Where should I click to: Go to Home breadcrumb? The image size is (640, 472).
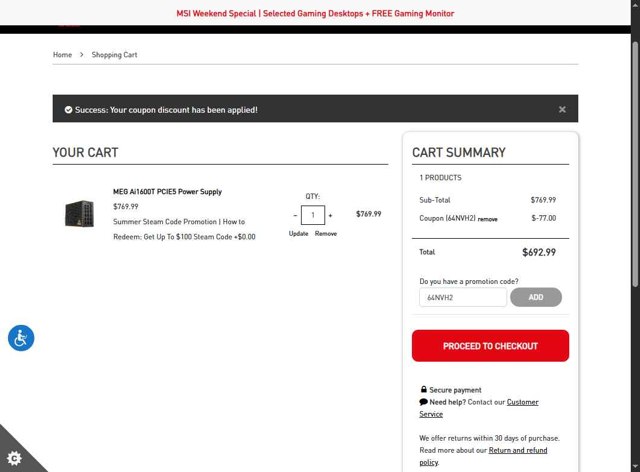click(62, 55)
